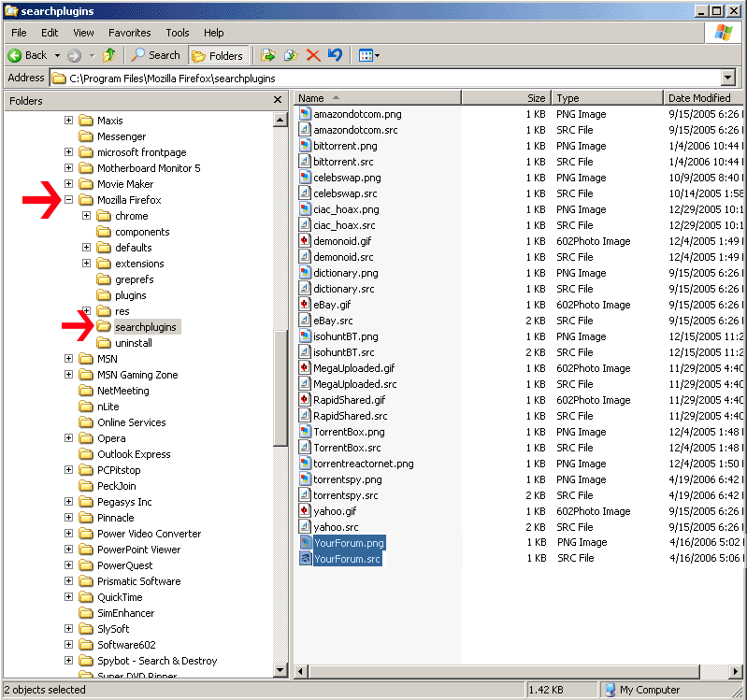The width and height of the screenshot is (747, 700).
Task: Expand the Maxis folder node
Action: [68, 120]
